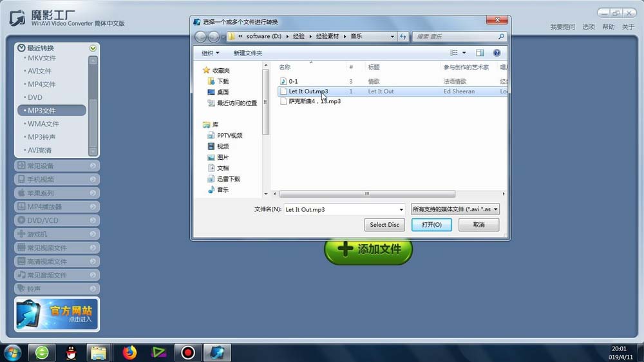Open 我要提问 menu item
Image resolution: width=644 pixels, height=362 pixels.
tap(562, 26)
